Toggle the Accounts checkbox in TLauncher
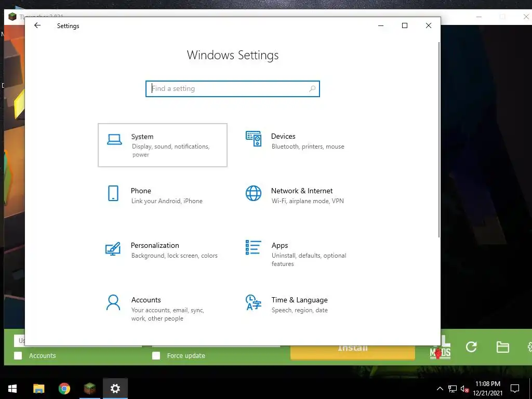Viewport: 532px width, 399px height. click(x=18, y=355)
